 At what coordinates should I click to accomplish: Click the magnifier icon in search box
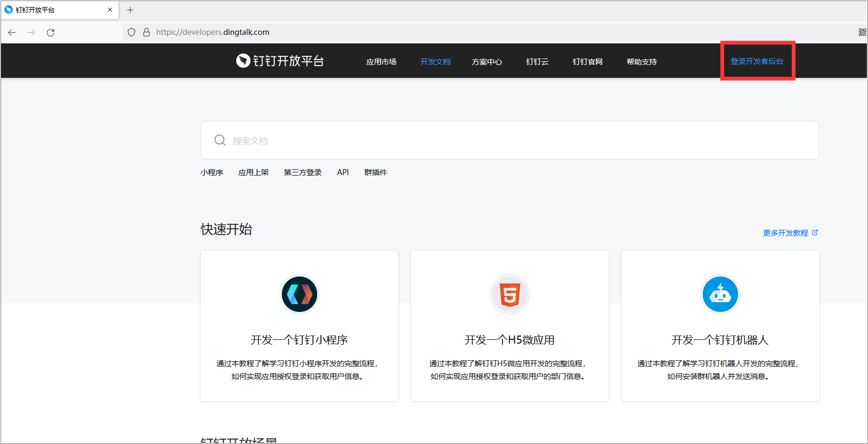tap(220, 140)
